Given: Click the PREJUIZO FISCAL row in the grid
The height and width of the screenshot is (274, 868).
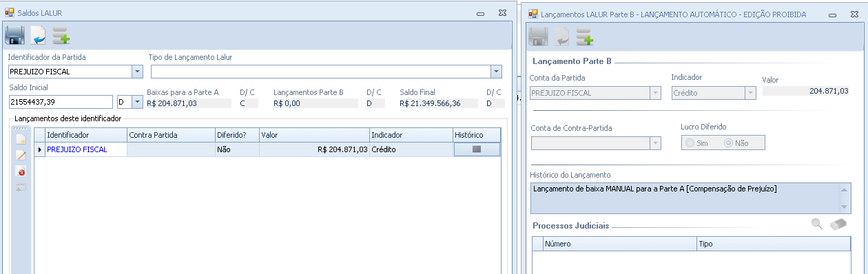Looking at the screenshot, I should tap(267, 149).
